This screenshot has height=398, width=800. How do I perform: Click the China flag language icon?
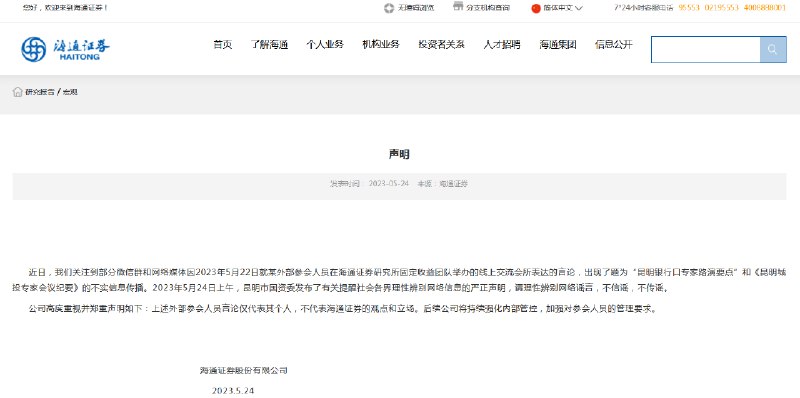click(536, 8)
